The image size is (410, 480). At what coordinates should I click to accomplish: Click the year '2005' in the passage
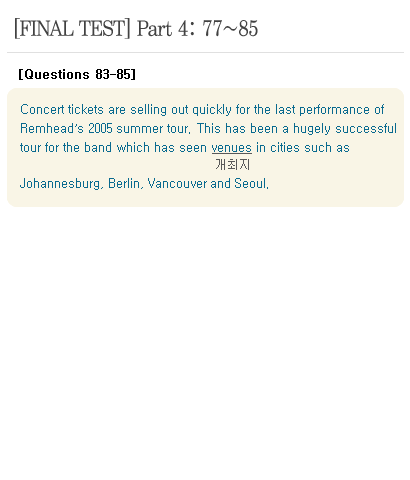(x=100, y=128)
